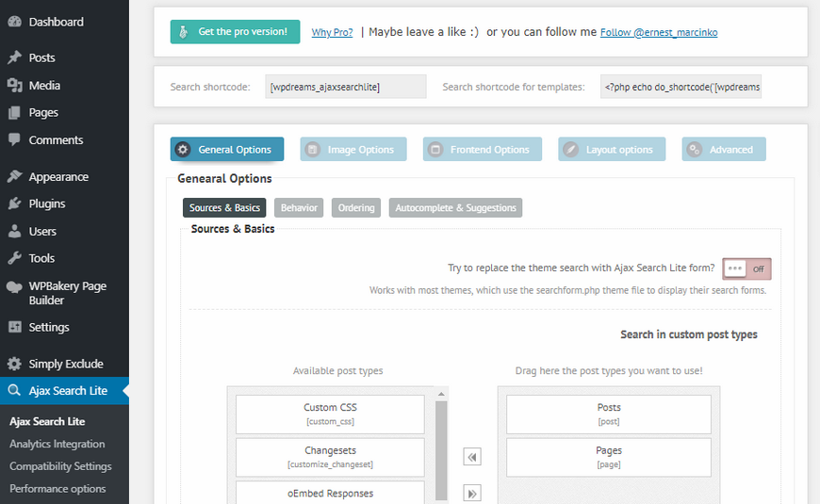Click the Simply Exclude gear icon
The image size is (820, 504).
pyautogui.click(x=15, y=364)
